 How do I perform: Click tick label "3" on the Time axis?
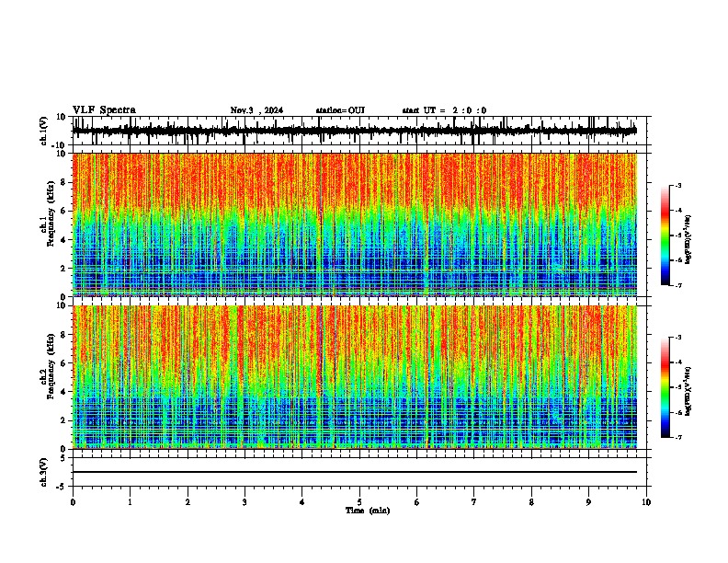click(x=245, y=502)
